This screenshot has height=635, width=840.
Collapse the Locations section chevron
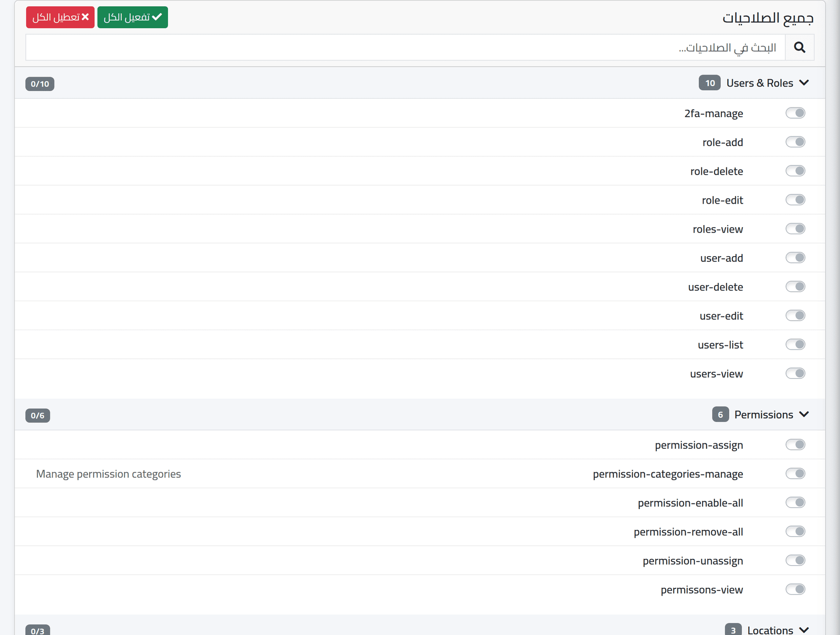pos(804,630)
